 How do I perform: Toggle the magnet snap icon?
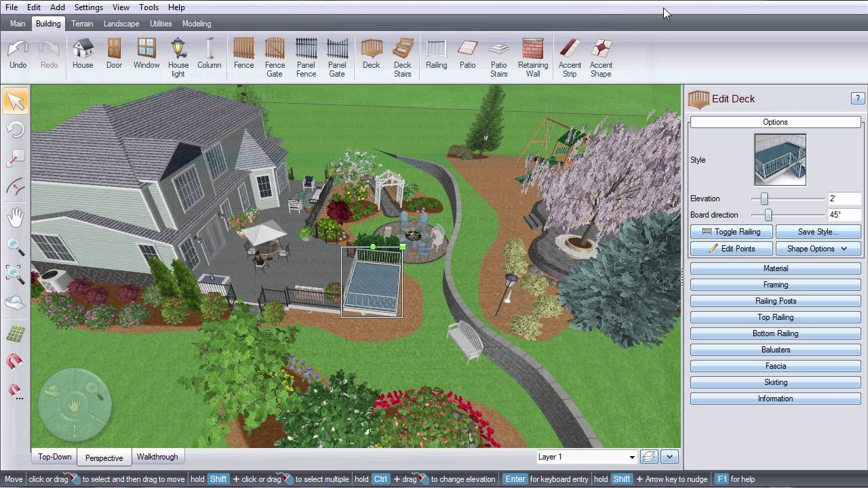(16, 363)
